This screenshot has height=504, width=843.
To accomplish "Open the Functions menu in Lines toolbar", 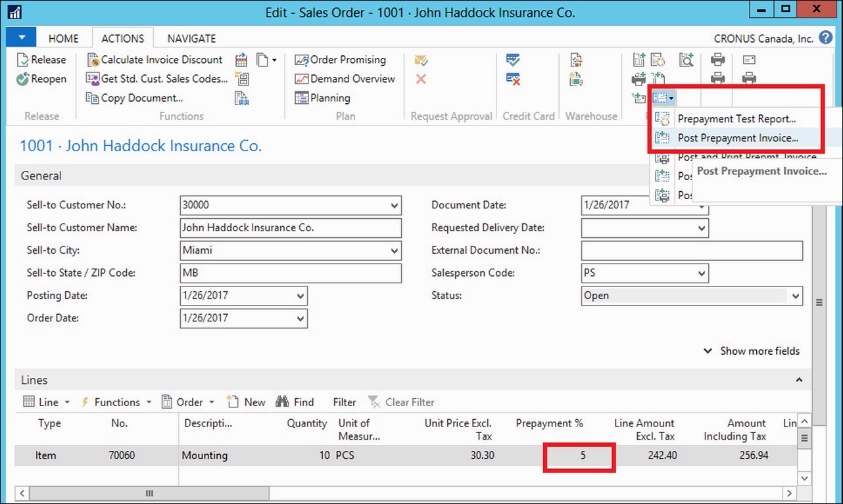I will coord(116,402).
